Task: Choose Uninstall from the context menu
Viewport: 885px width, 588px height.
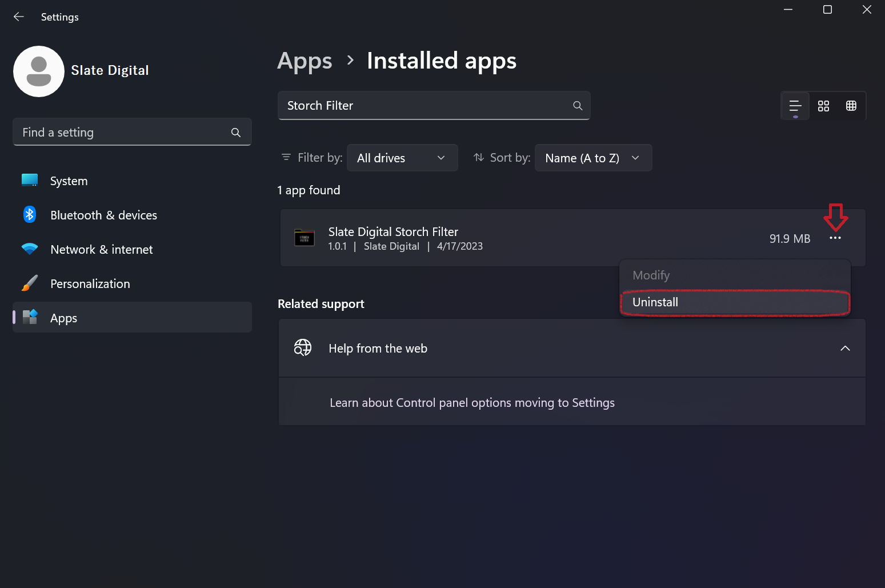Action: [735, 302]
